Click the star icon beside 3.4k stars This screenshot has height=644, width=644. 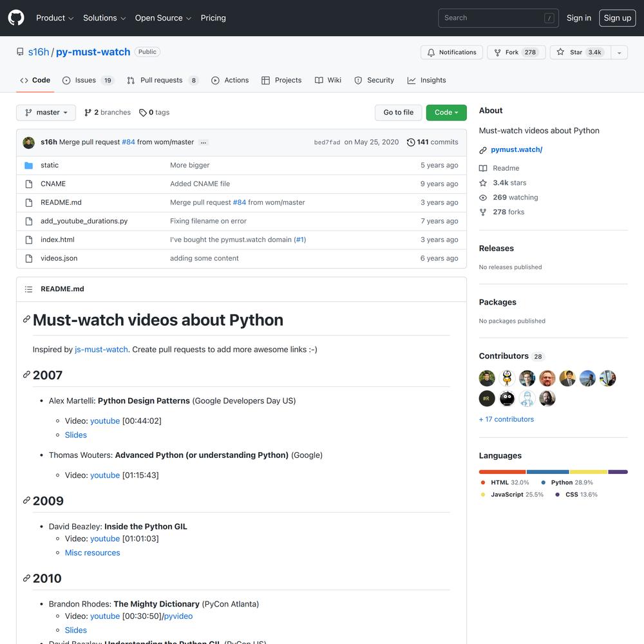[483, 183]
